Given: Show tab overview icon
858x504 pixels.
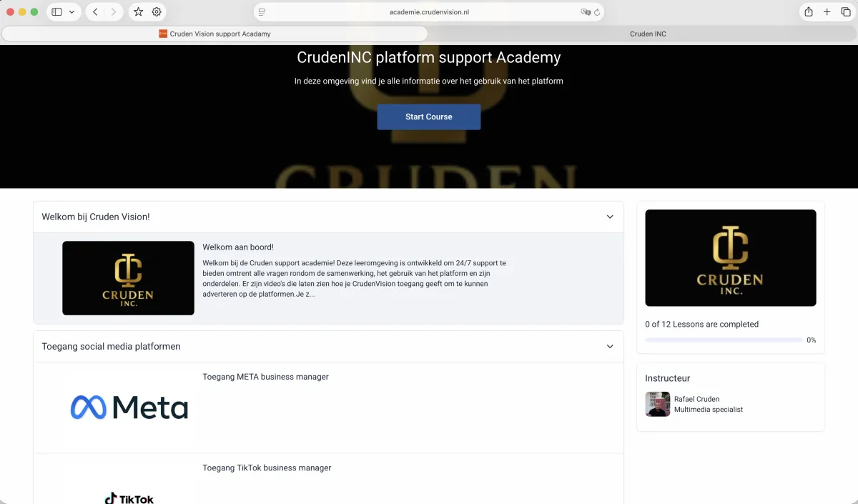Looking at the screenshot, I should pyautogui.click(x=845, y=12).
